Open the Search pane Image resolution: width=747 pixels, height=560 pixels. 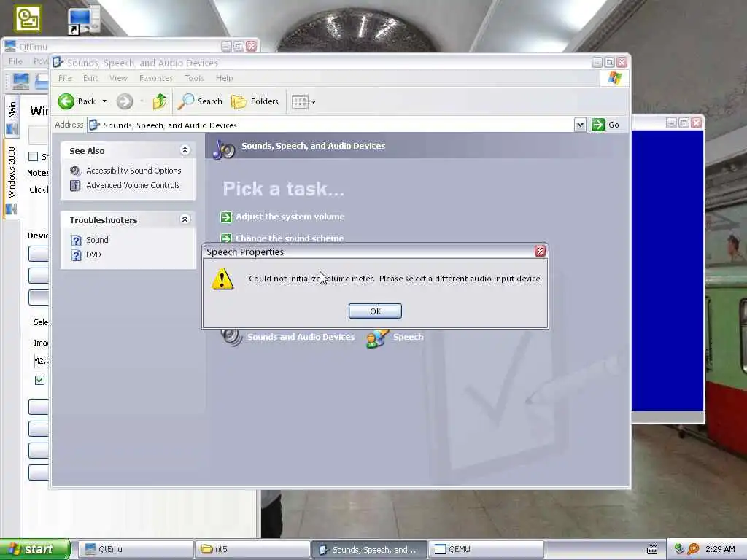[x=200, y=101]
